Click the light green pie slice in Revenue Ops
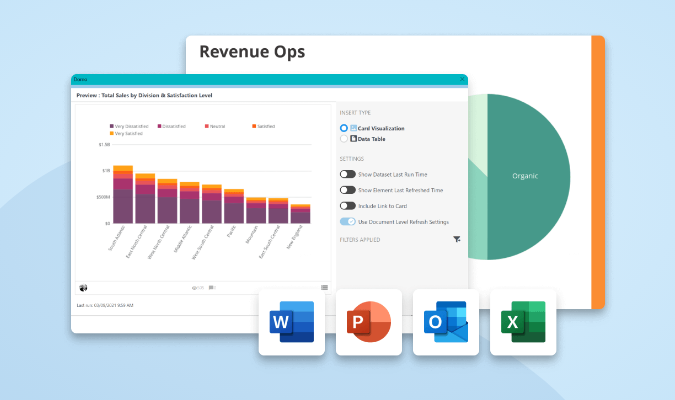This screenshot has width=675, height=400. click(477, 129)
